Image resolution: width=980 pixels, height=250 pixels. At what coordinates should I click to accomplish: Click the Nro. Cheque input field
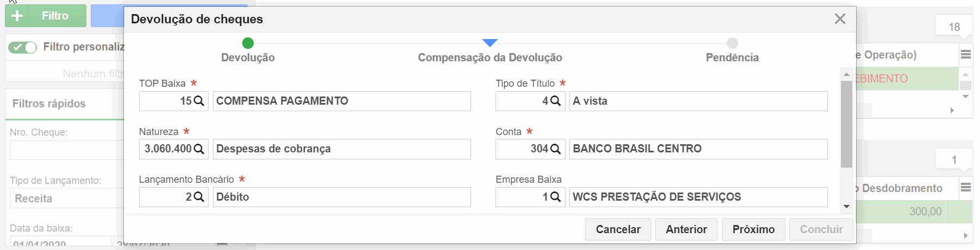pos(67,150)
